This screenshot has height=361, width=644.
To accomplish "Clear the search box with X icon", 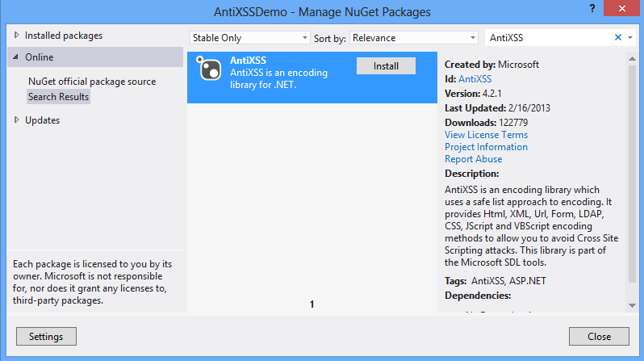I will (x=617, y=37).
